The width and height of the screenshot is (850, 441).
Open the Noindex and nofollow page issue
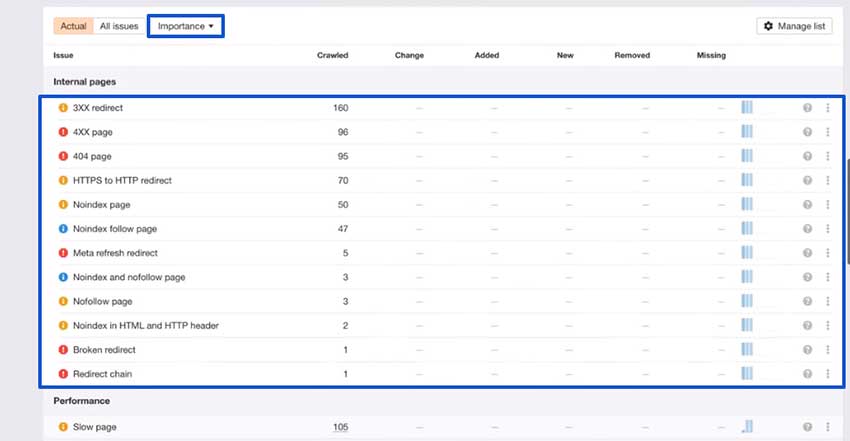pos(129,277)
